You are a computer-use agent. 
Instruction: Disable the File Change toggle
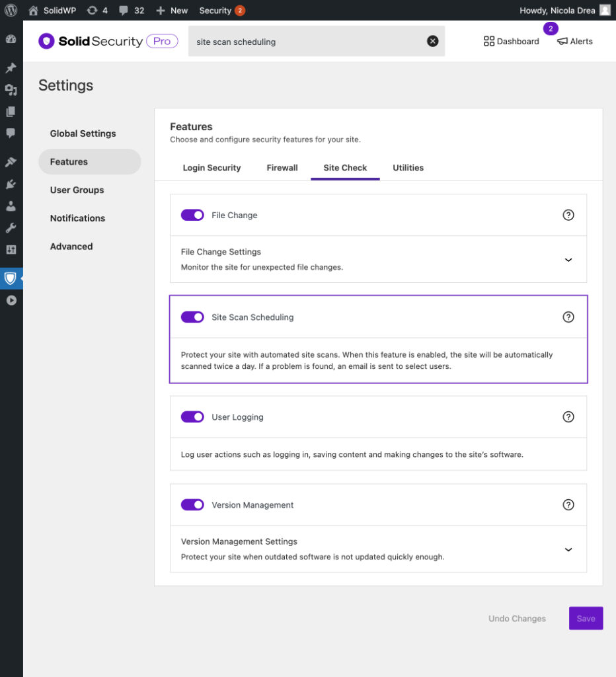click(192, 215)
